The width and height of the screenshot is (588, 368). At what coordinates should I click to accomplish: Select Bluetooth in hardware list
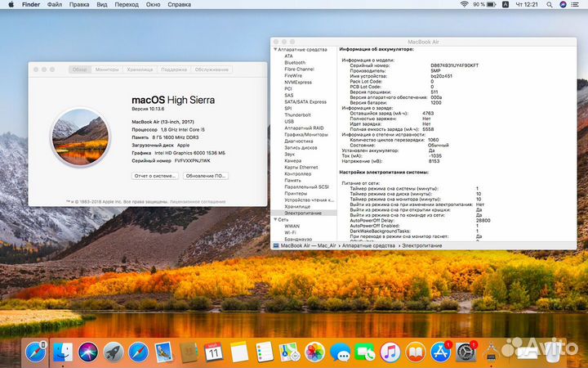point(295,62)
